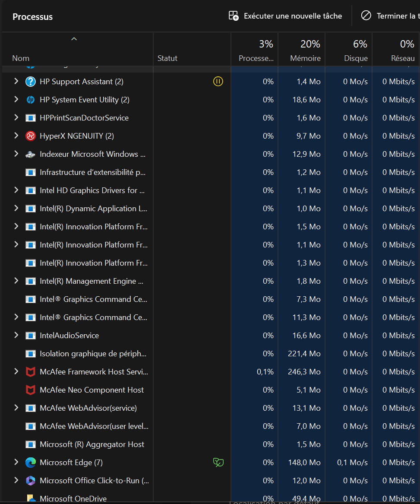Expand Intel Graphics Command Center row using 11,3 Mo

pos(16,317)
